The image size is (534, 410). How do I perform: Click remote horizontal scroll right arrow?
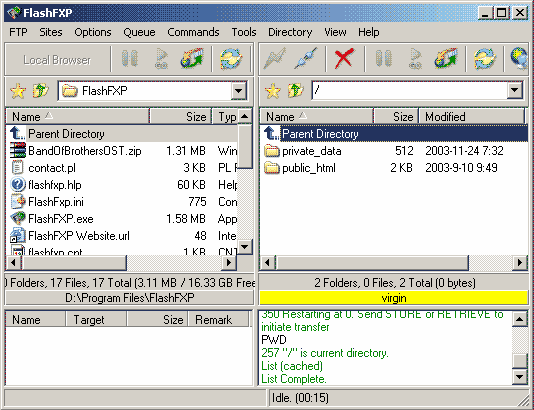[x=520, y=263]
